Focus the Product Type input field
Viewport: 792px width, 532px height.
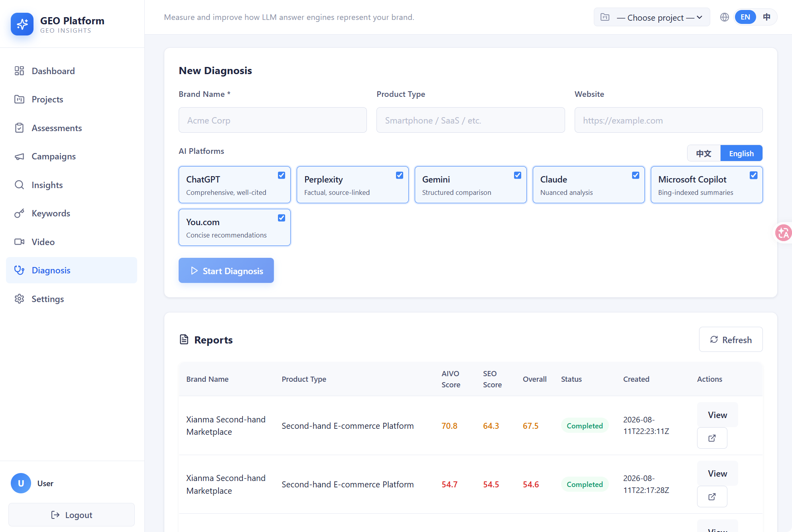pyautogui.click(x=471, y=120)
